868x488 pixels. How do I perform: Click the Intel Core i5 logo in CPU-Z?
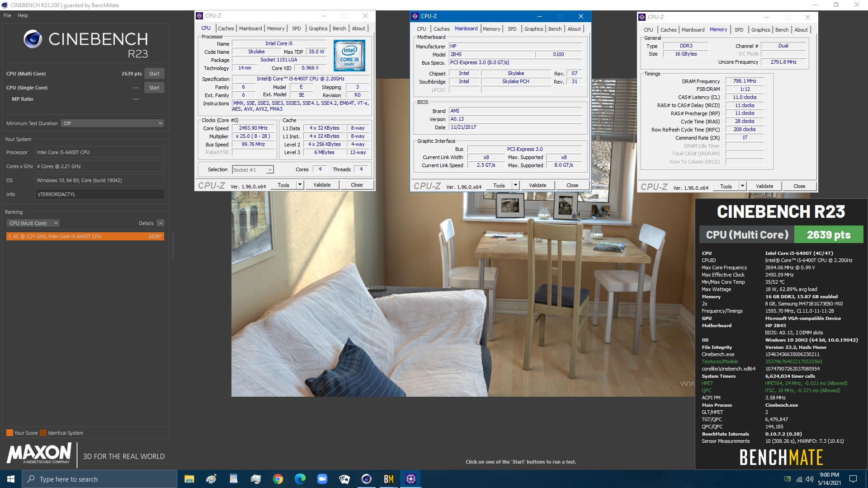[349, 56]
